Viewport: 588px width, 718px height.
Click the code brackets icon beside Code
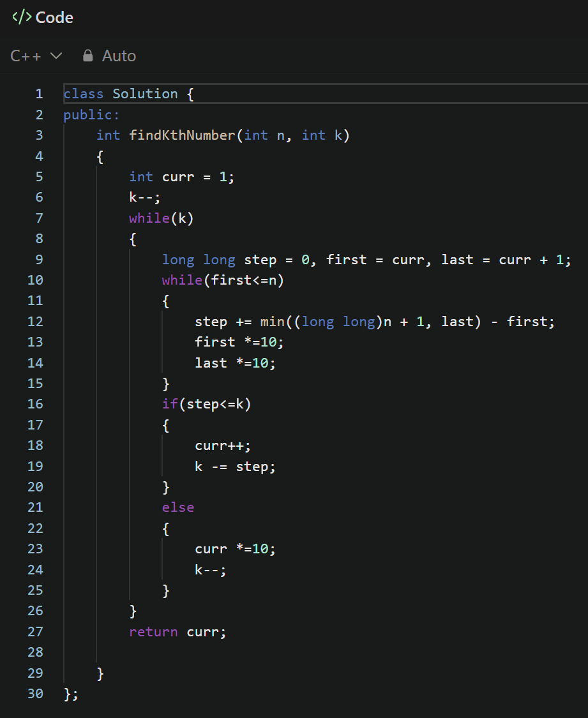pos(22,18)
